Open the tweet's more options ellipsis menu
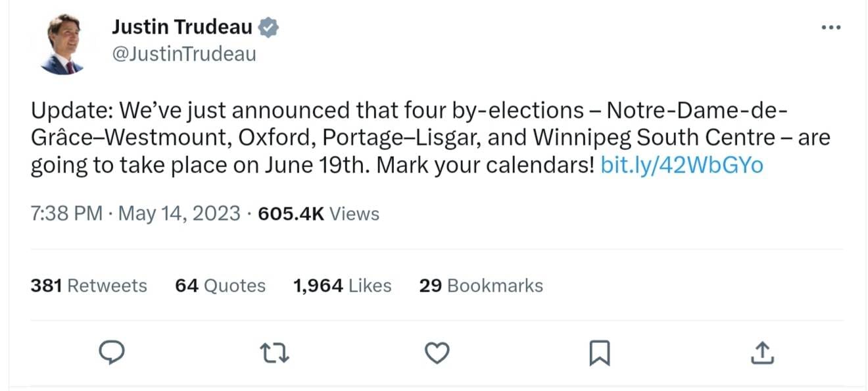The height and width of the screenshot is (391, 868). [x=831, y=26]
